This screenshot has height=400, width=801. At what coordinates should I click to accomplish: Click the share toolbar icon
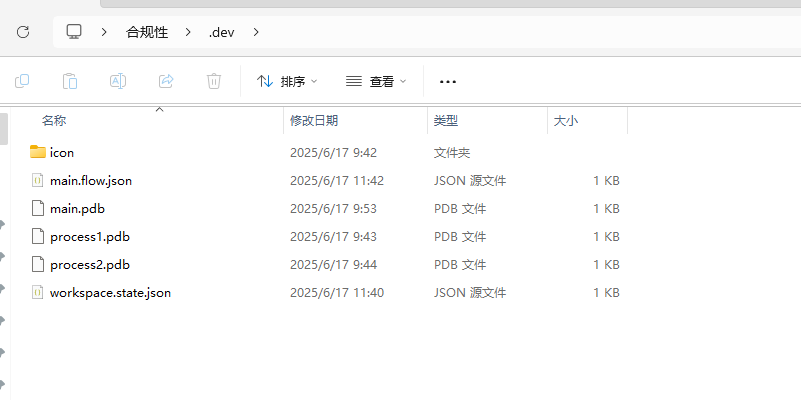(x=166, y=81)
